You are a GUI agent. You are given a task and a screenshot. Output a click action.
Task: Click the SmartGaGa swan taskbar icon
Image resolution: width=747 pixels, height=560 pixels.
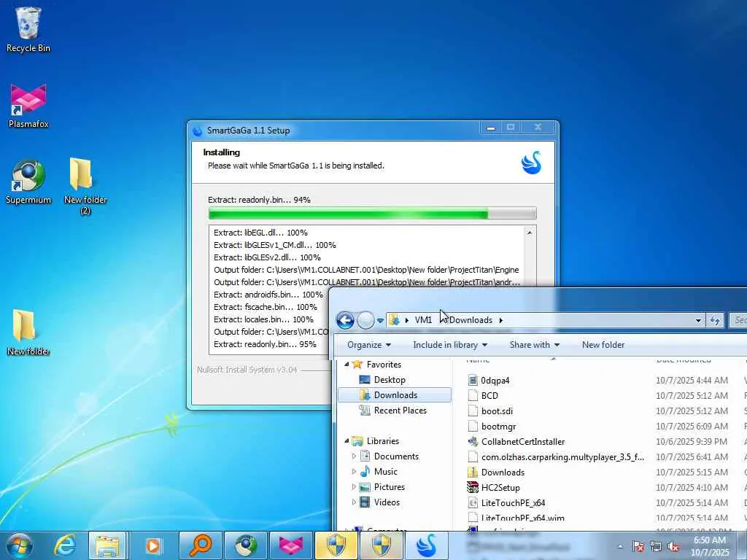[x=426, y=545]
